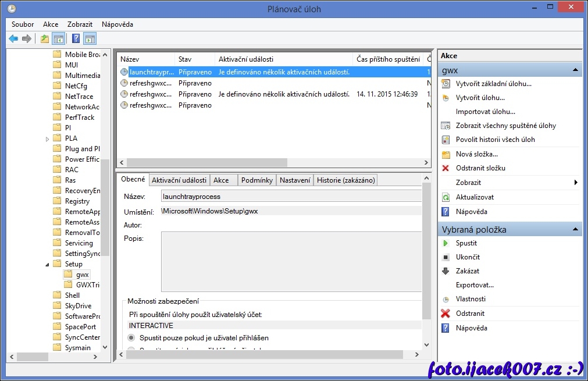Open the Zobrazit submenu in Akce panel

(575, 183)
